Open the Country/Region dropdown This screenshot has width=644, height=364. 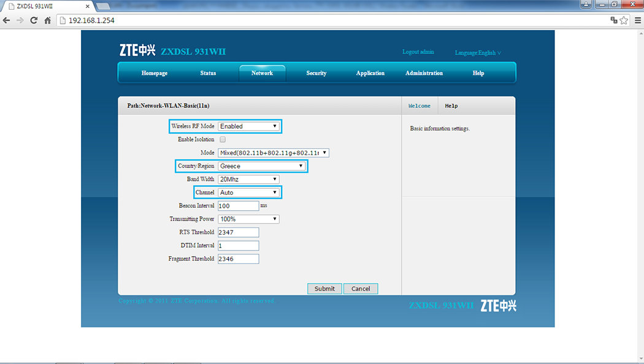(x=262, y=166)
